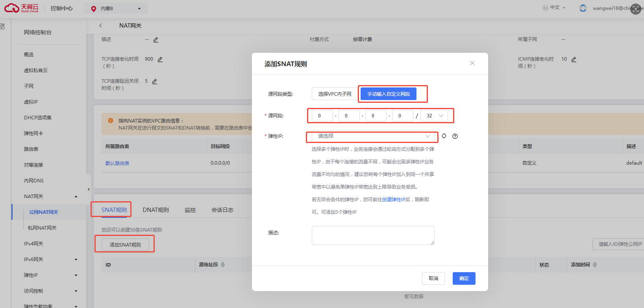Screen dimensions: 644x308
Task: Collapse the NAT网关 sidebar menu
Action: coord(76,197)
